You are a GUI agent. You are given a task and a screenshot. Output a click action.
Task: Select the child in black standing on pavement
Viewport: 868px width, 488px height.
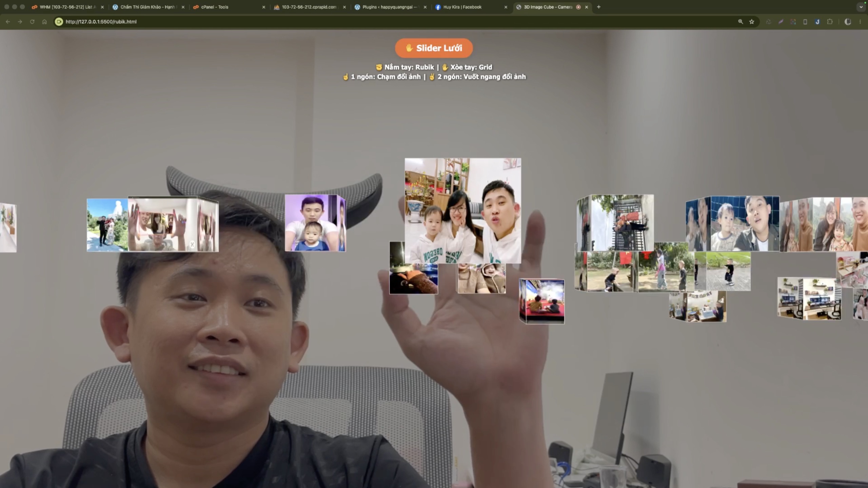(x=728, y=271)
